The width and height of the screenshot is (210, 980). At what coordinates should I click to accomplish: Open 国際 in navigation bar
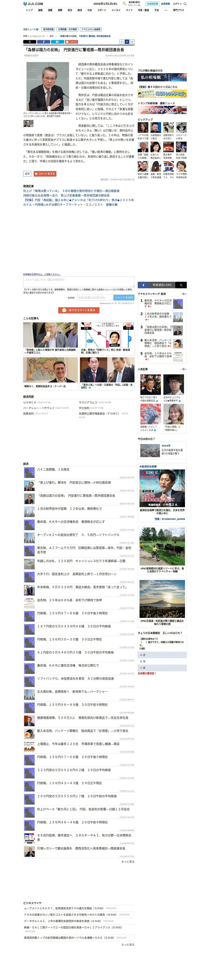pos(60,10)
